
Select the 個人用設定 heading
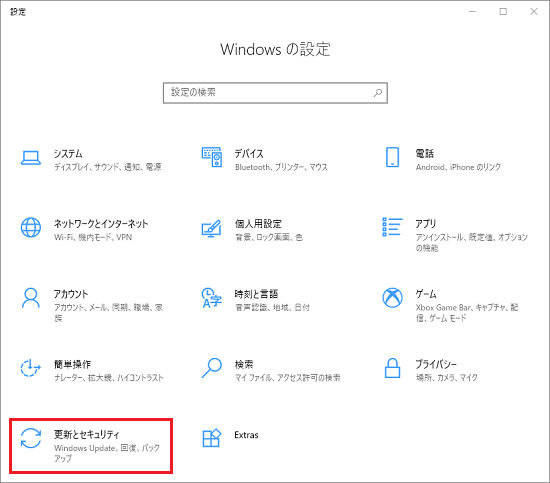[x=258, y=224]
